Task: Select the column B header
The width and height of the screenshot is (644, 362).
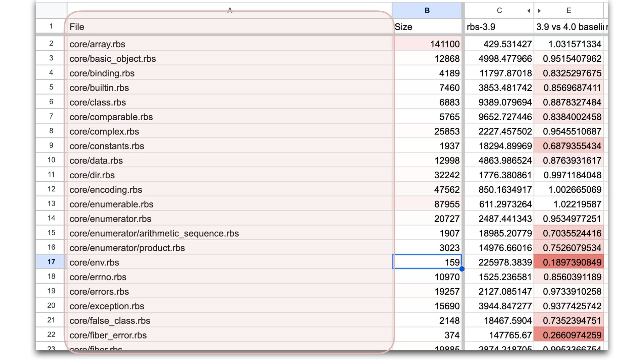Action: tap(427, 10)
